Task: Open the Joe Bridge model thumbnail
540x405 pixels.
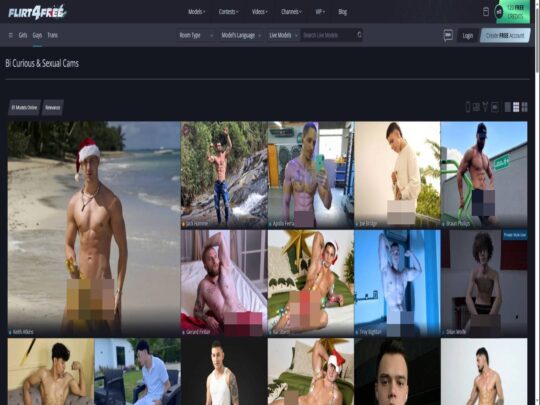Action: (397, 175)
